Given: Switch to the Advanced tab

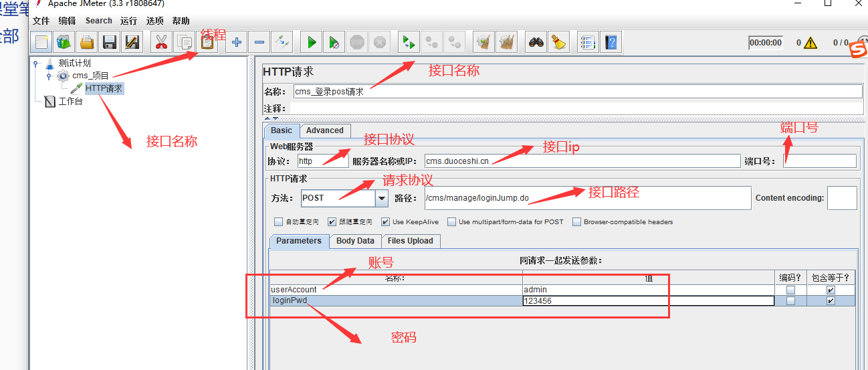Looking at the screenshot, I should 325,130.
